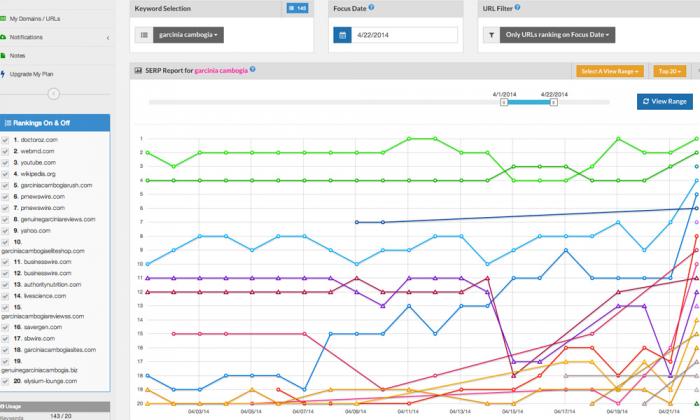
Task: Click the filter funnel icon in URL Filter
Action: 491,35
